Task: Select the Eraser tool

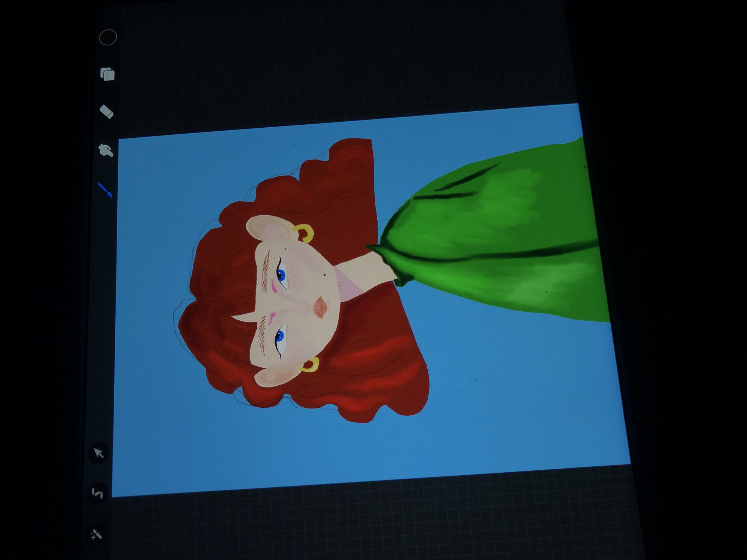Action: [107, 112]
